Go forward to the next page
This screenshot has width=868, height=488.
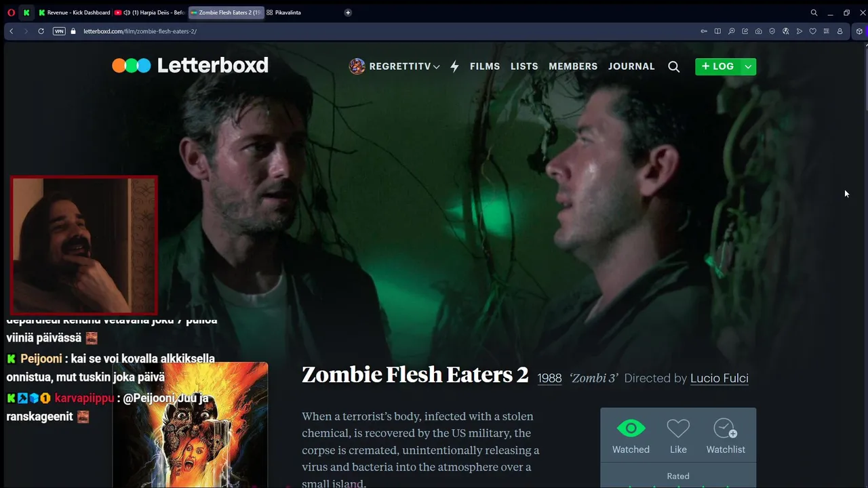click(x=26, y=31)
